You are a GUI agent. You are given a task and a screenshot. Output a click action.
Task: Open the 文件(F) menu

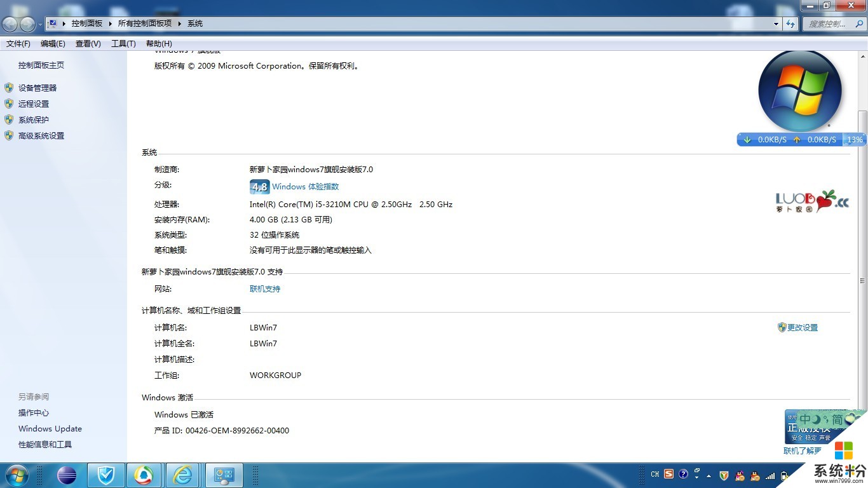tap(18, 43)
